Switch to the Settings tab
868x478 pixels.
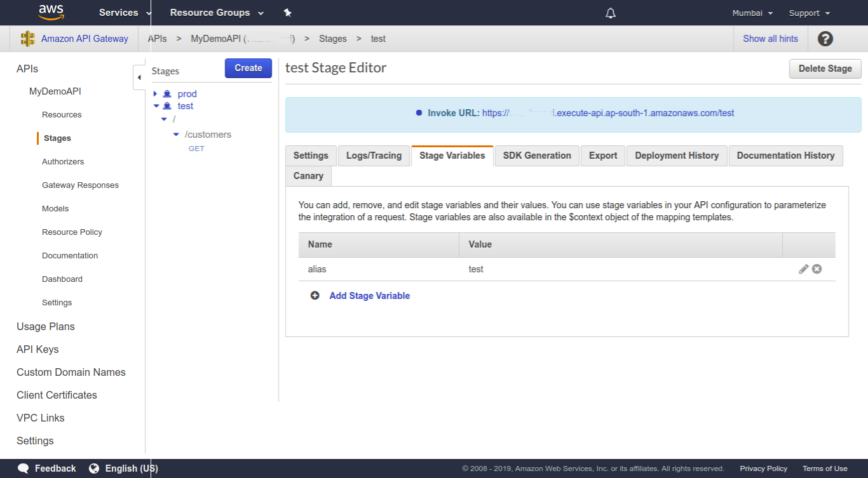[x=311, y=156]
